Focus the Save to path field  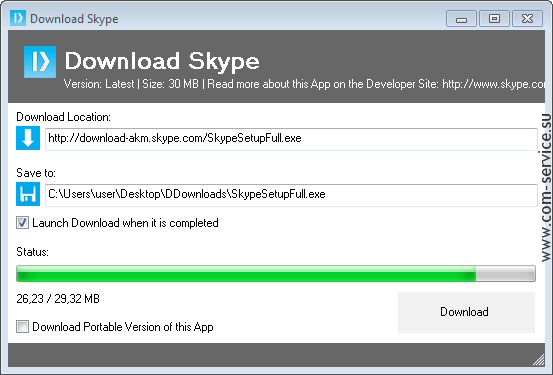tap(291, 195)
